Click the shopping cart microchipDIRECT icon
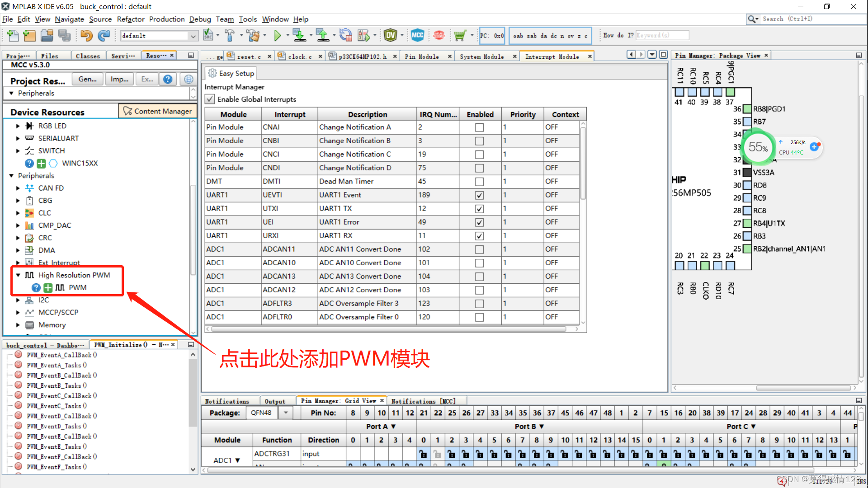The image size is (868, 488). tap(461, 35)
